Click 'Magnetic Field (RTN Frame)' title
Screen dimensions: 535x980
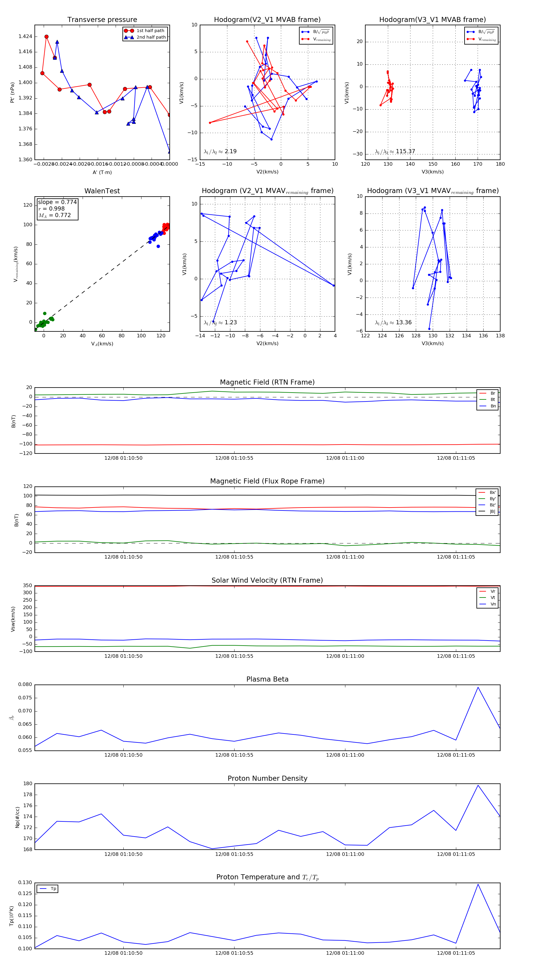(267, 382)
